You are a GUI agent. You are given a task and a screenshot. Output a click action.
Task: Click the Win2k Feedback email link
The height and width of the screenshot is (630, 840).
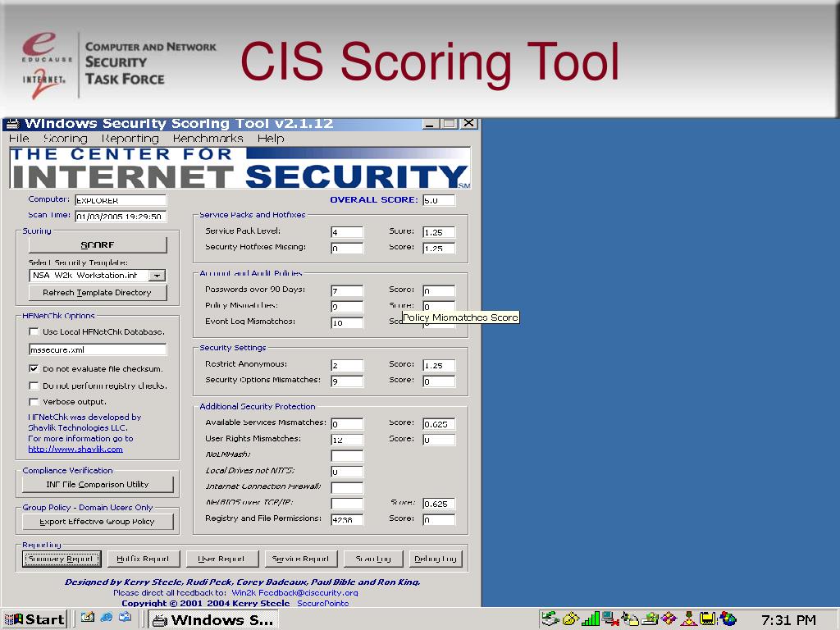click(294, 592)
